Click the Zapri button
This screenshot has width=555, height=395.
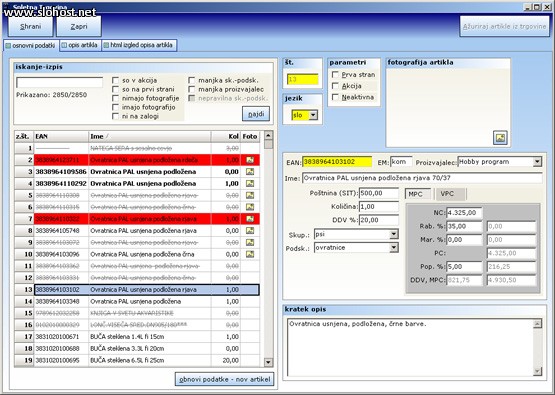click(x=79, y=26)
